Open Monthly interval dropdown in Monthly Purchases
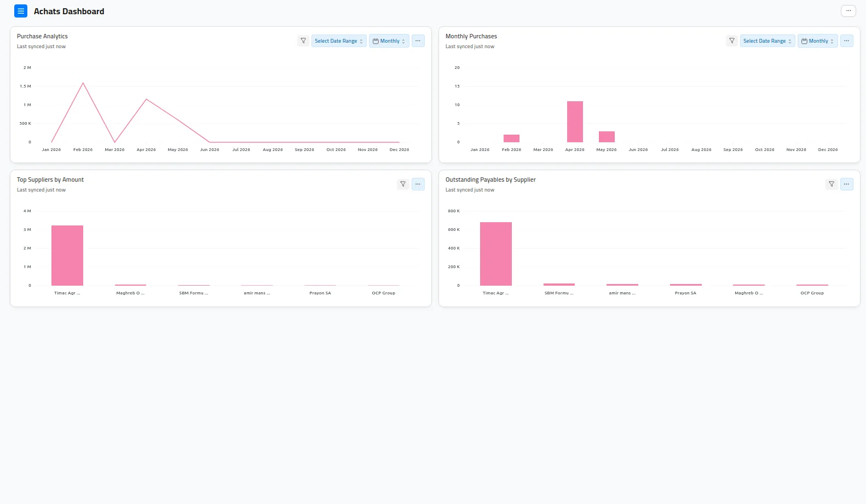The image size is (866, 504). click(x=818, y=41)
